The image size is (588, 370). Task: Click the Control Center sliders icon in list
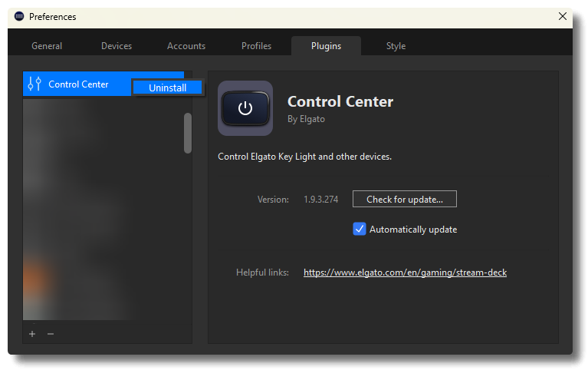tap(34, 84)
